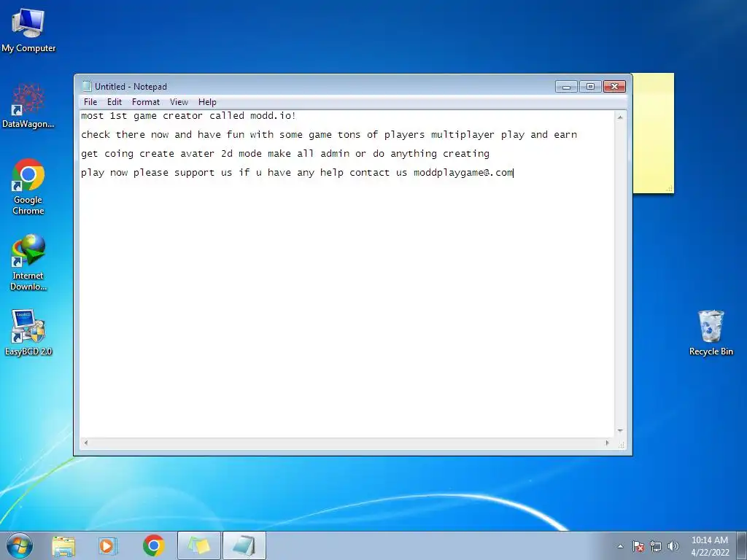Click the yellow sticky note behind Notepad
This screenshot has height=560, width=747.
(x=653, y=133)
